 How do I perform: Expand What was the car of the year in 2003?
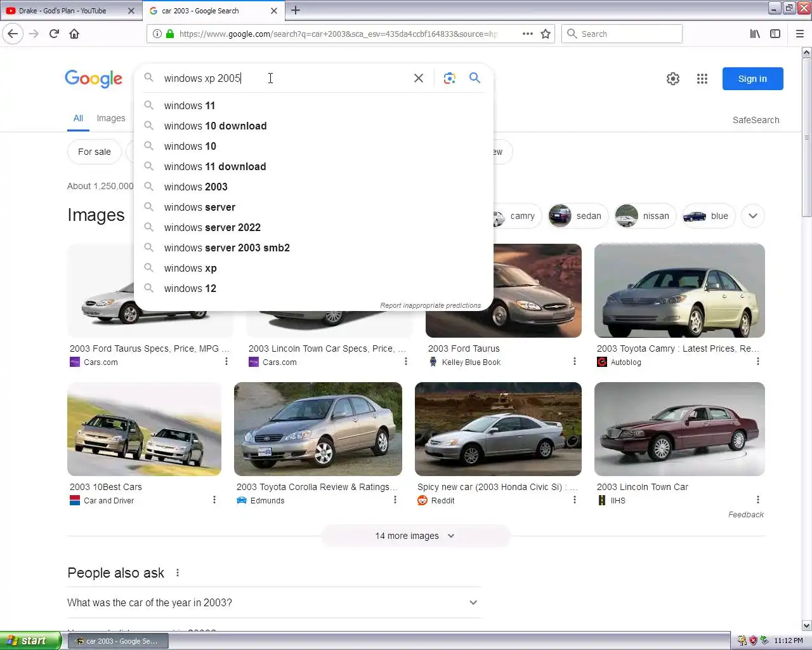click(x=274, y=602)
